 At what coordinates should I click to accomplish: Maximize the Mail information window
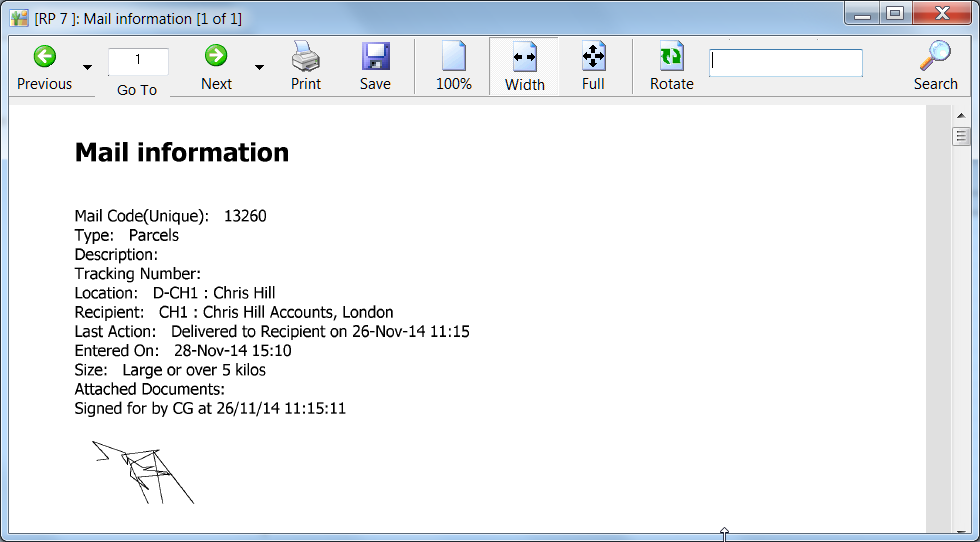point(894,13)
